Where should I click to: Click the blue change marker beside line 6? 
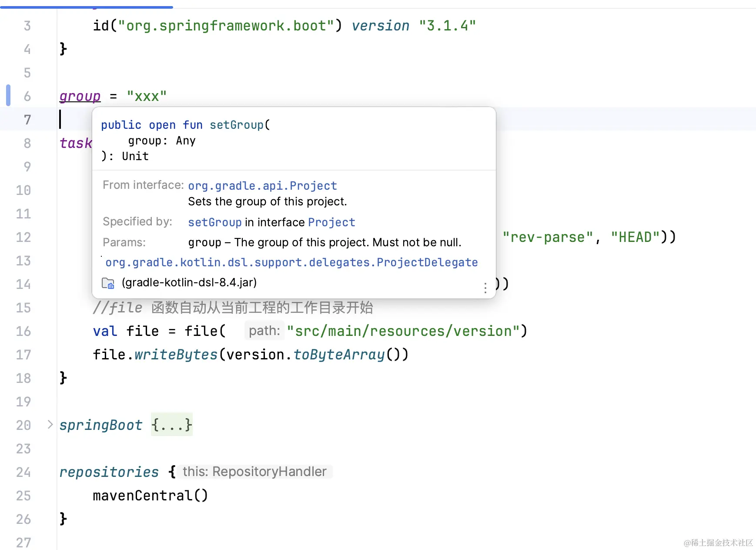(8, 95)
